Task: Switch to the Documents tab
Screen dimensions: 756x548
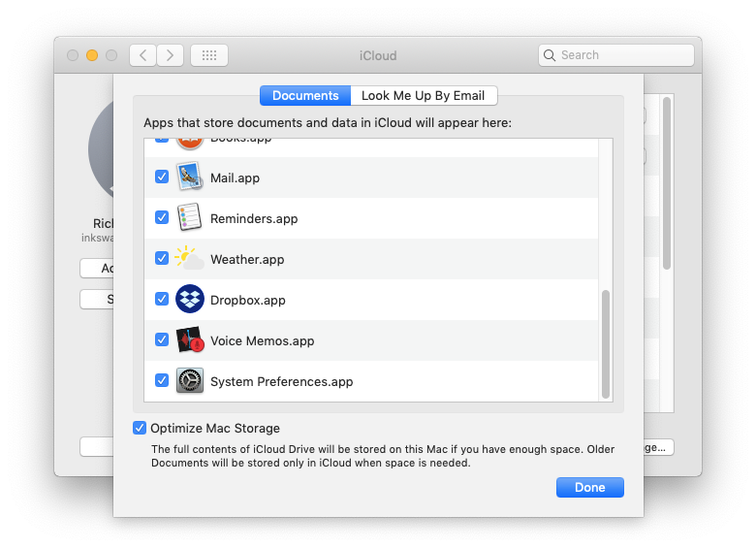Action: 305,95
